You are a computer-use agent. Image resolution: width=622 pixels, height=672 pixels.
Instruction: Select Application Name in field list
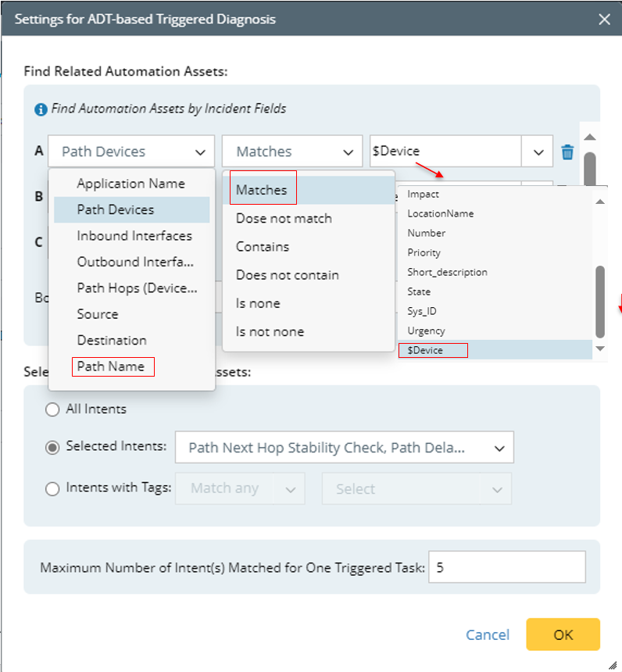(x=130, y=184)
